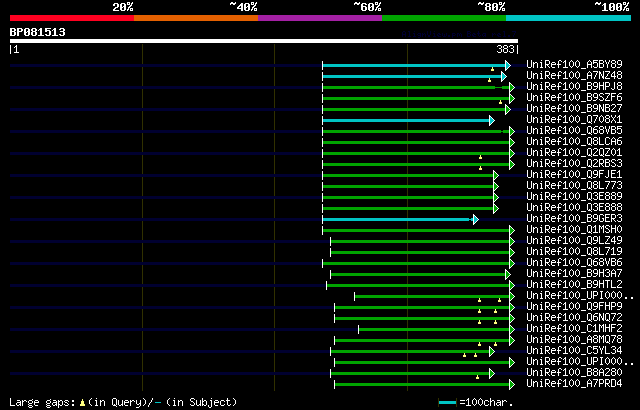Select the UniRef100_B8A280 label
Image resolution: width=640 pixels, height=410 pixels.
574,372
